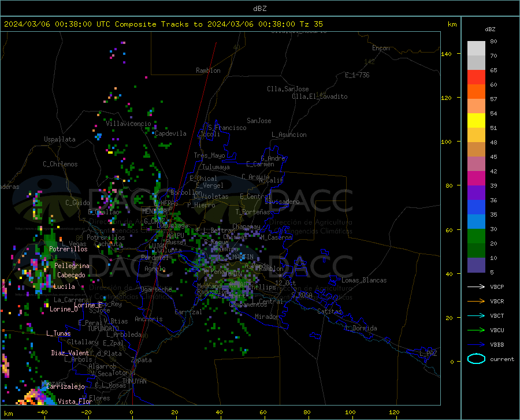
Task: Click the 'dBZ' title at top center
Action: click(259, 9)
